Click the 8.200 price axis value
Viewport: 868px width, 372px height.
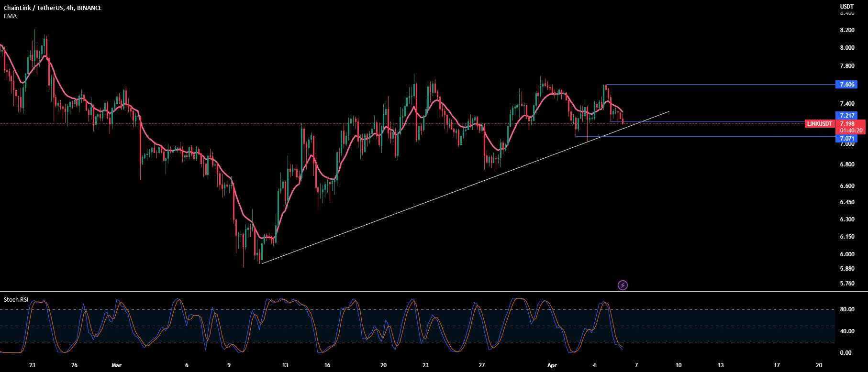[x=847, y=30]
